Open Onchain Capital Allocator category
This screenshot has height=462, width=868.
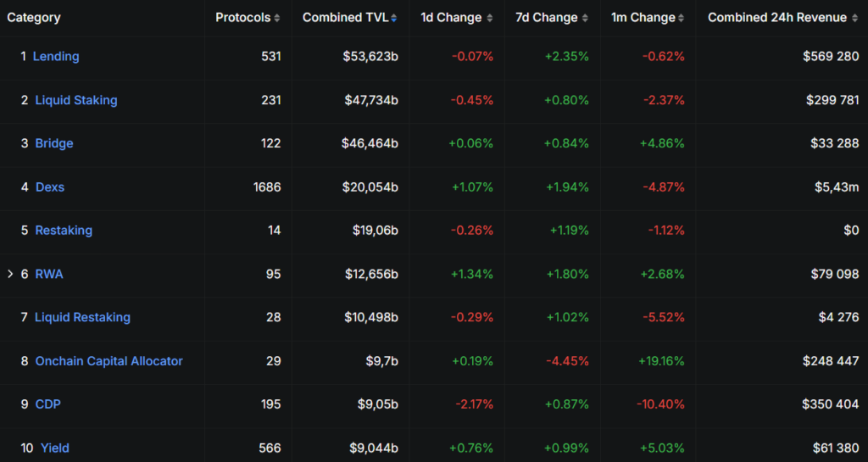[x=108, y=361]
